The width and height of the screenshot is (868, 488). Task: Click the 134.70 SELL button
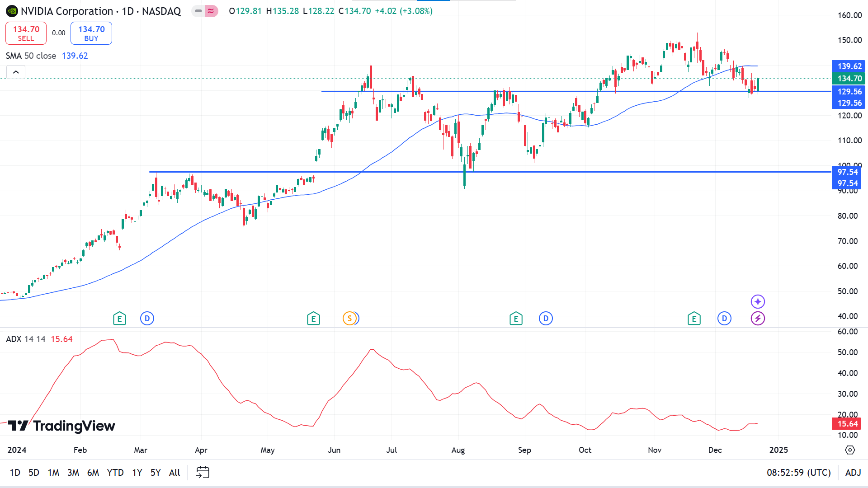click(x=26, y=33)
